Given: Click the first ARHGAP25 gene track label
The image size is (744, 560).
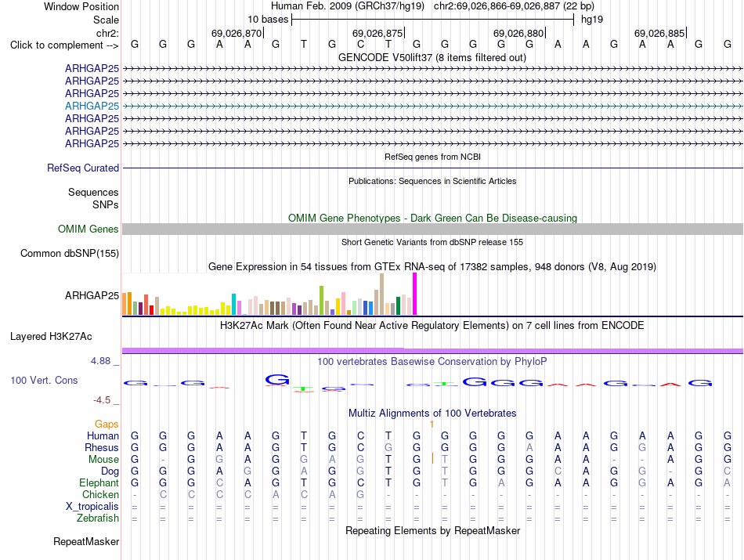Looking at the screenshot, I should [92, 69].
